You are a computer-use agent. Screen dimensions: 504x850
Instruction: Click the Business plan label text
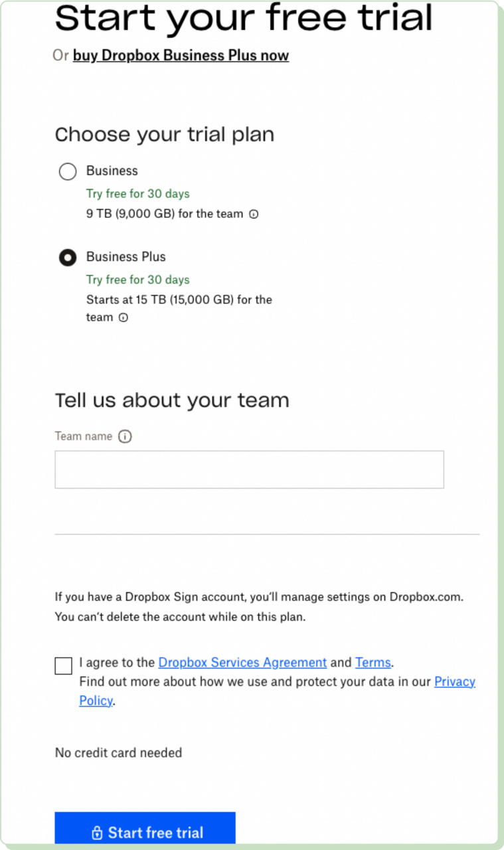pos(112,171)
